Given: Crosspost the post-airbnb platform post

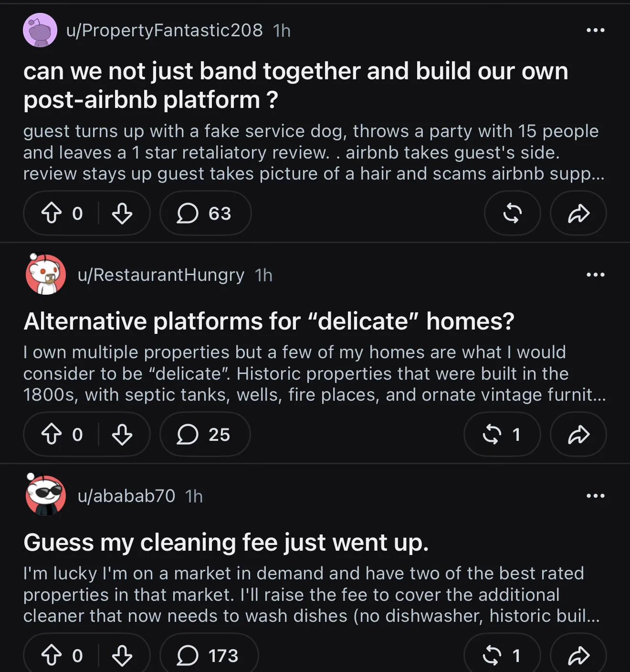Looking at the screenshot, I should coord(513,213).
